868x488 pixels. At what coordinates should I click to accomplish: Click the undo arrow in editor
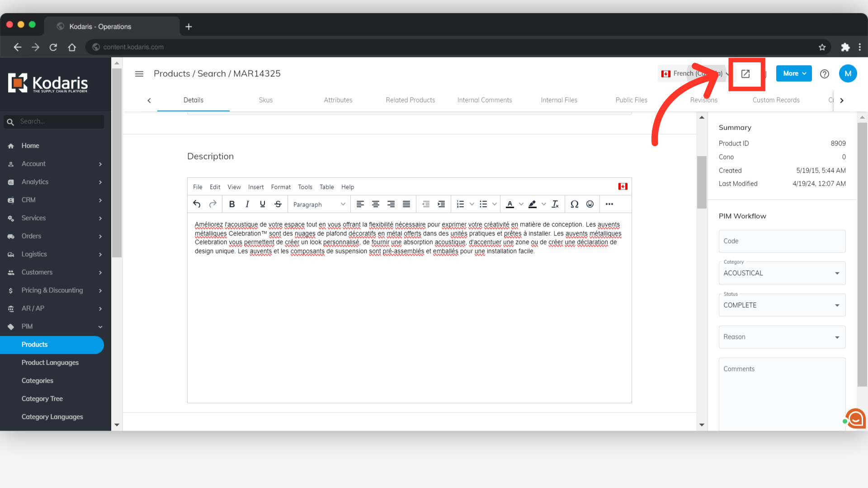(197, 204)
